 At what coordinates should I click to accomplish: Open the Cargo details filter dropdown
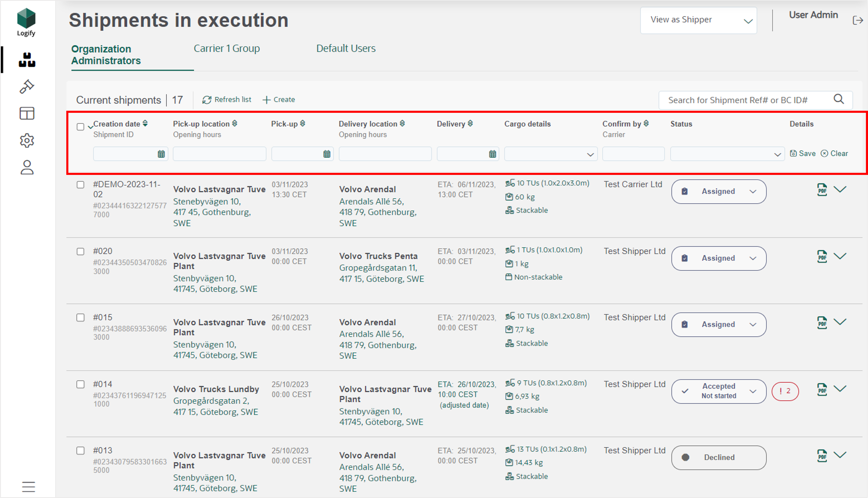[x=551, y=154]
